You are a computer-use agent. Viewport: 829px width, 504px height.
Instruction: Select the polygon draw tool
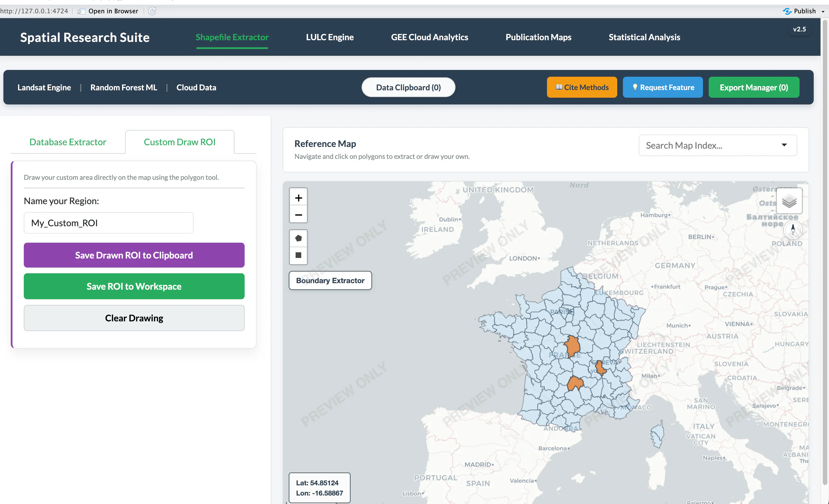(298, 238)
